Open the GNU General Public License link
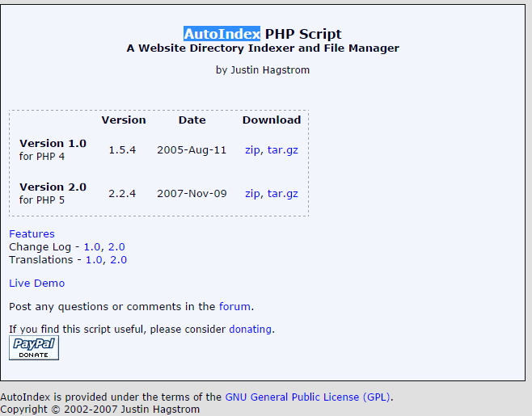Screen dimensions: 532x416 [x=308, y=397]
